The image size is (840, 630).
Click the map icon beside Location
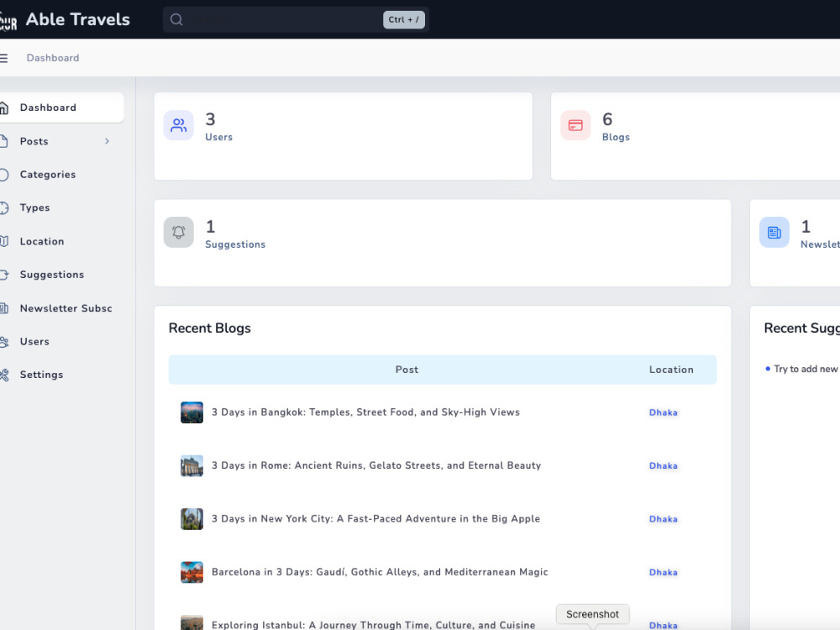point(3,241)
